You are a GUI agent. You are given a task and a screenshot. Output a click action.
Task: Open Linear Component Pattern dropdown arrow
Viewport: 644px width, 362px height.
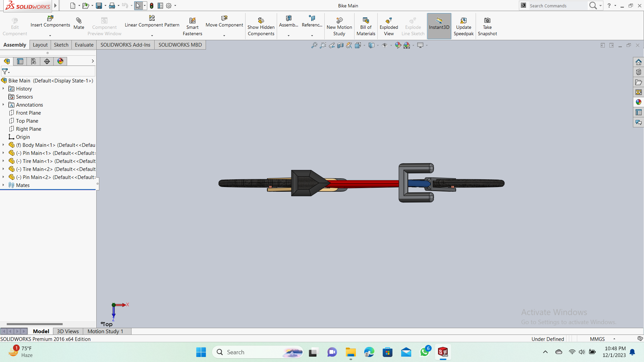(x=152, y=36)
